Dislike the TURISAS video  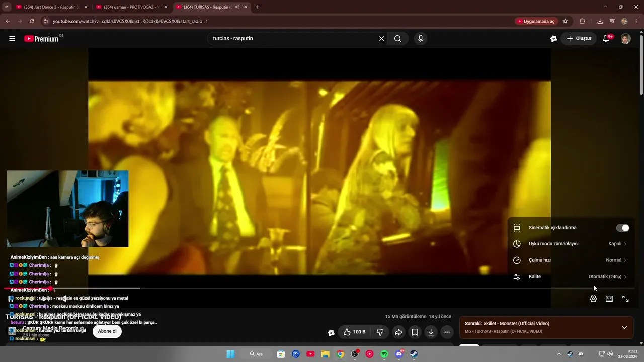pos(380,332)
